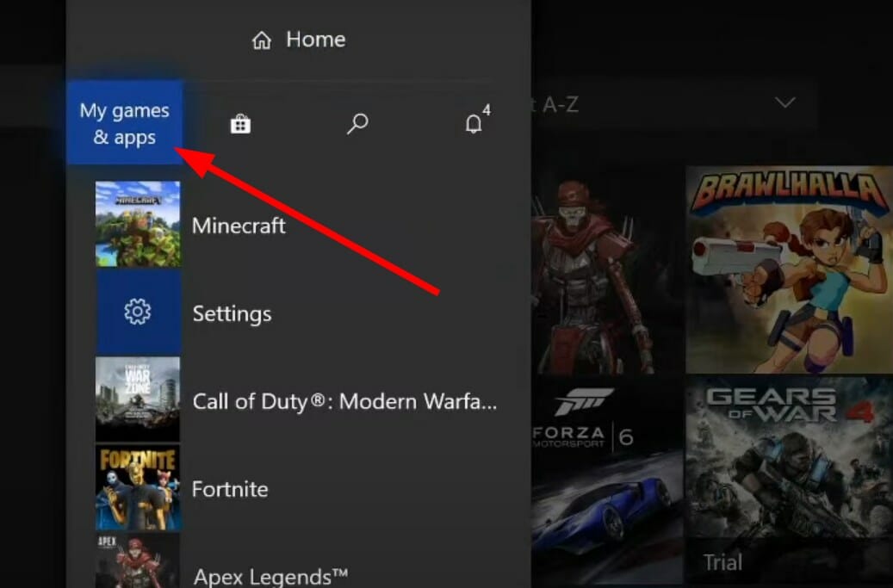
Task: Launch Minecraft from its thumbnail
Action: click(138, 225)
